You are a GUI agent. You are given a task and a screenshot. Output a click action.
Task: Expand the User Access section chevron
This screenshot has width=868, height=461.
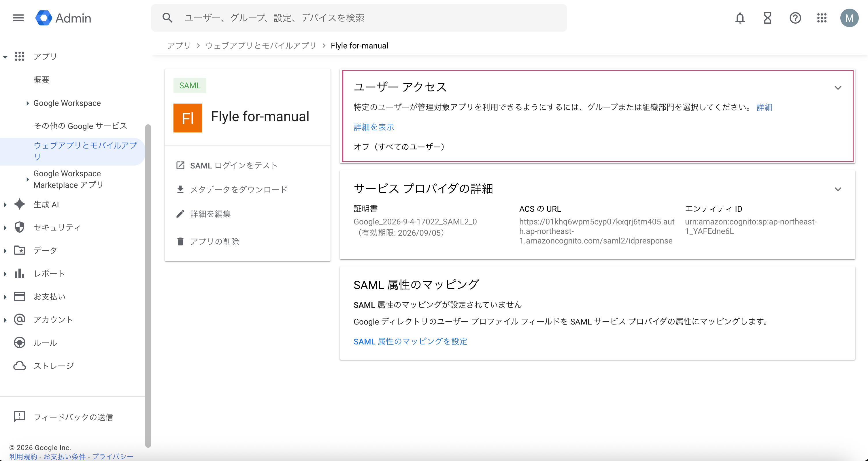tap(838, 88)
